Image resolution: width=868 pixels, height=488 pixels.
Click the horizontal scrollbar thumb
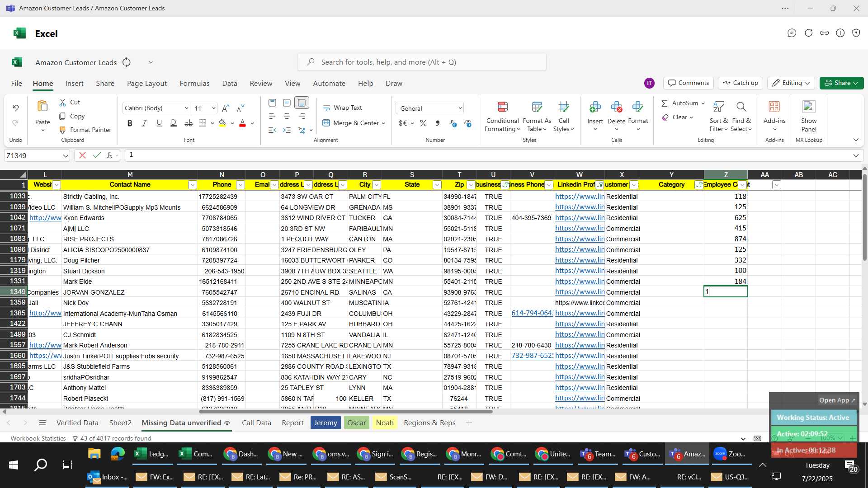345,411
